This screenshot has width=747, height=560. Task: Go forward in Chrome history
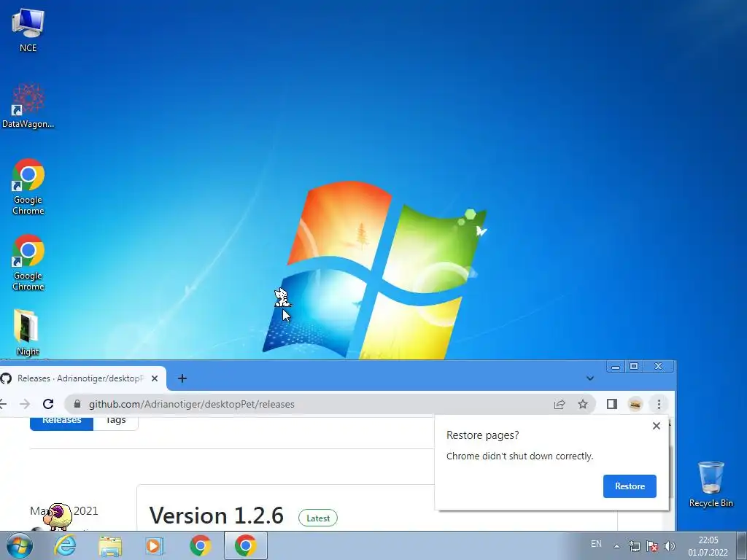pyautogui.click(x=25, y=404)
